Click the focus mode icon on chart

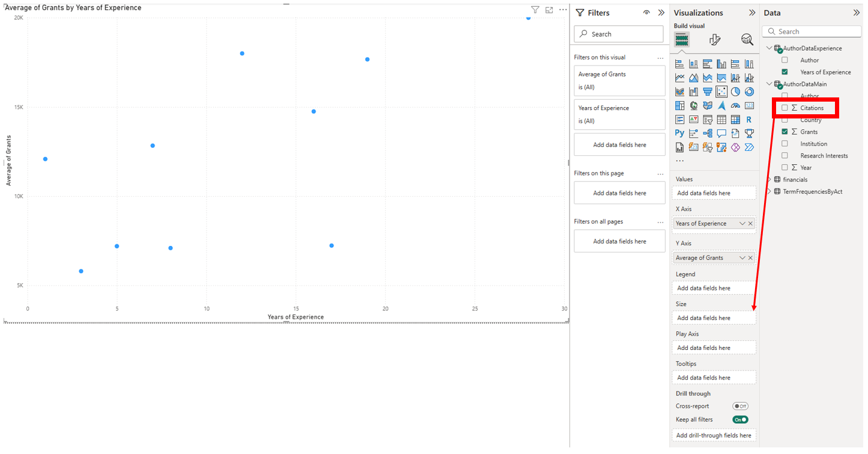pos(549,10)
